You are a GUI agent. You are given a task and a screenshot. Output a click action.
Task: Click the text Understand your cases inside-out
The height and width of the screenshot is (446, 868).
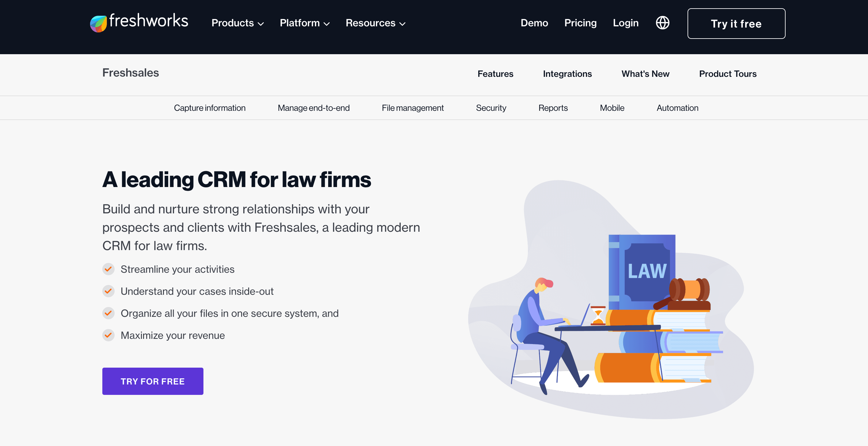tap(197, 291)
